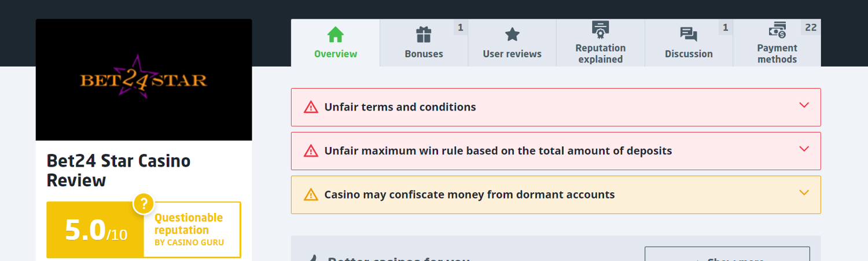
Task: Click the 5.0/10 safety rating box
Action: [x=95, y=230]
